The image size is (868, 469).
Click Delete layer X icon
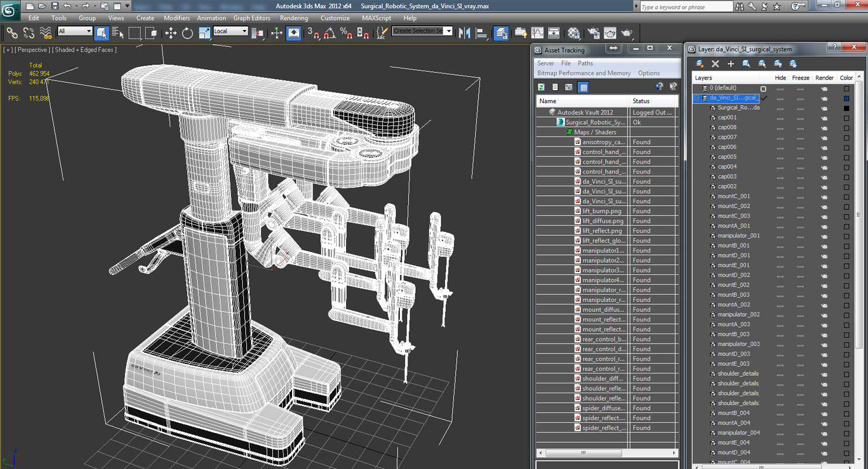pyautogui.click(x=715, y=63)
